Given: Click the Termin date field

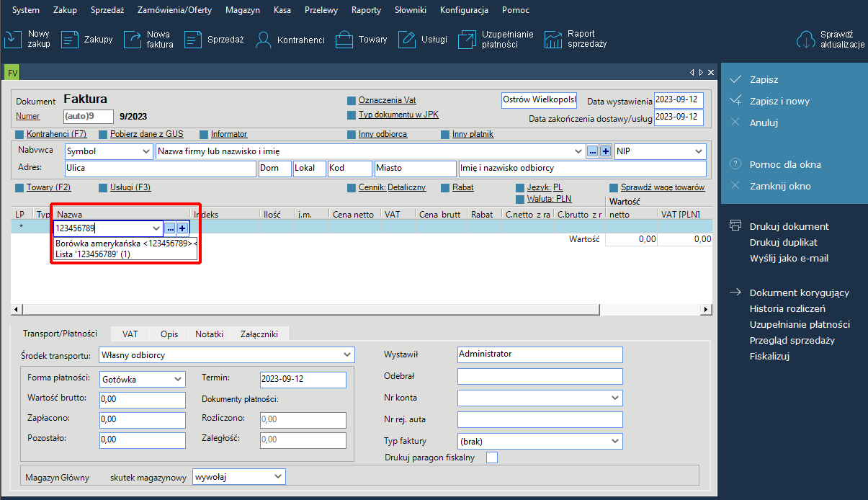Looking at the screenshot, I should pos(303,379).
